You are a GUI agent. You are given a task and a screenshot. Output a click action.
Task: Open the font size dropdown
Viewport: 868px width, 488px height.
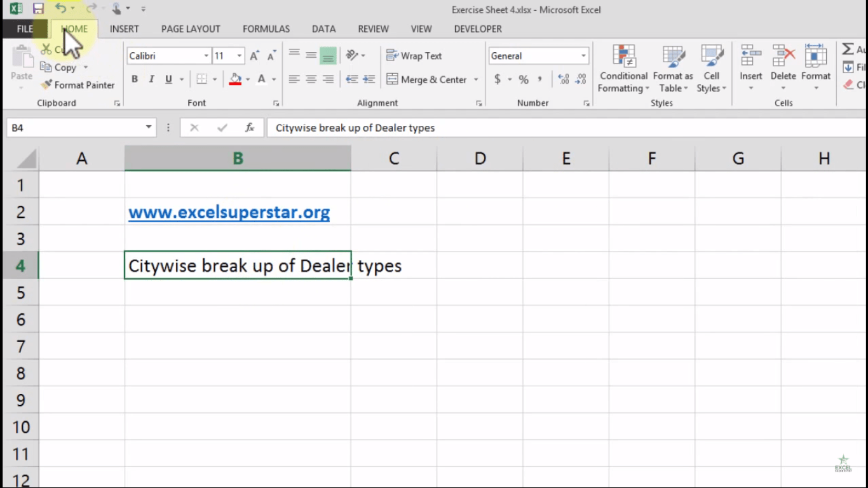click(x=239, y=56)
